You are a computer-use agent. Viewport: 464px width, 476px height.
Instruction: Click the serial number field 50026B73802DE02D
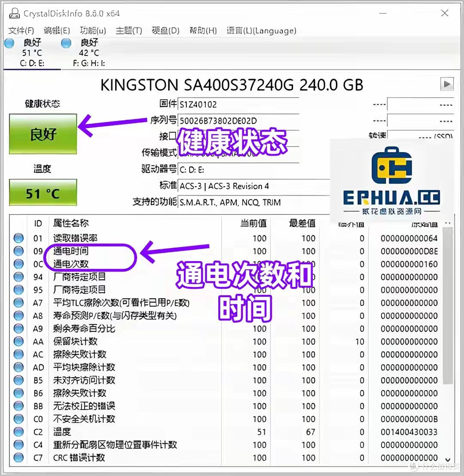tap(238, 121)
